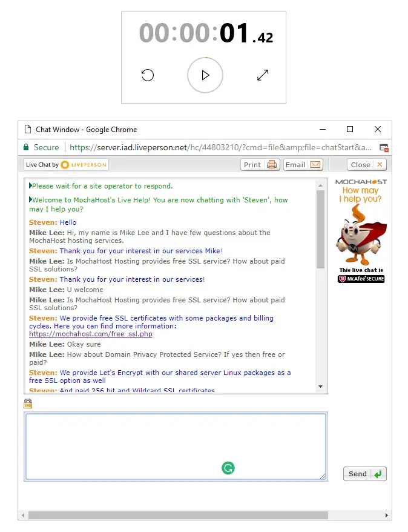Reset the stopwatch timer

click(148, 75)
